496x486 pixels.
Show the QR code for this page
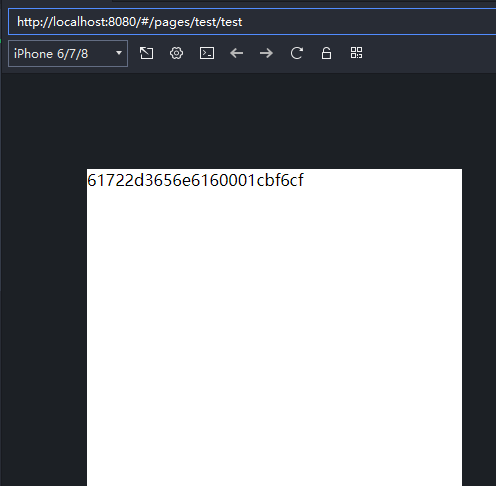[356, 53]
